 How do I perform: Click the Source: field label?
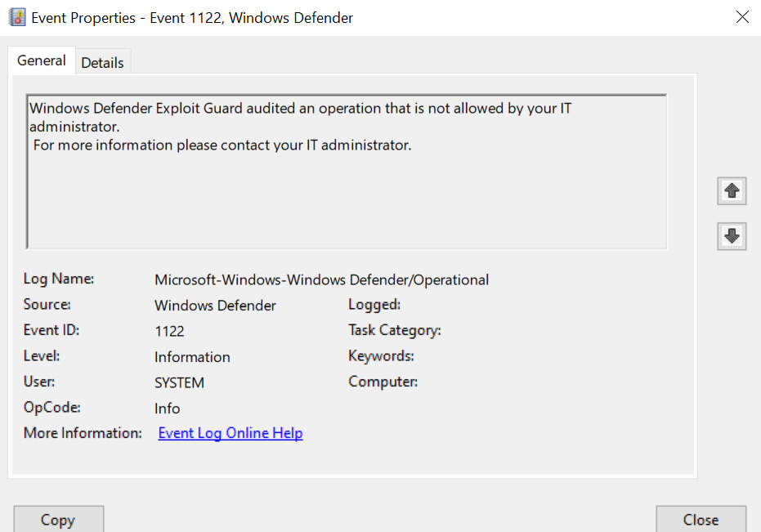coord(47,305)
